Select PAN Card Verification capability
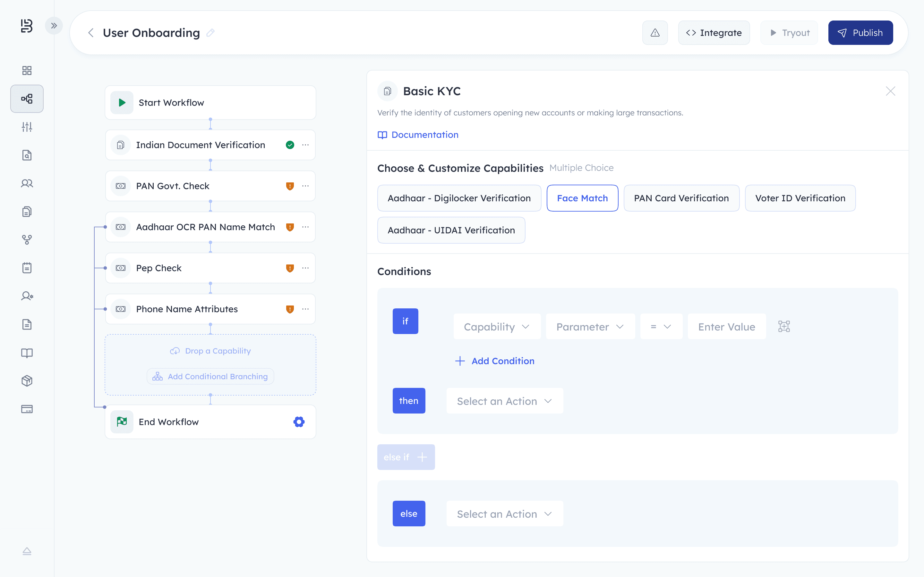 [x=681, y=198]
